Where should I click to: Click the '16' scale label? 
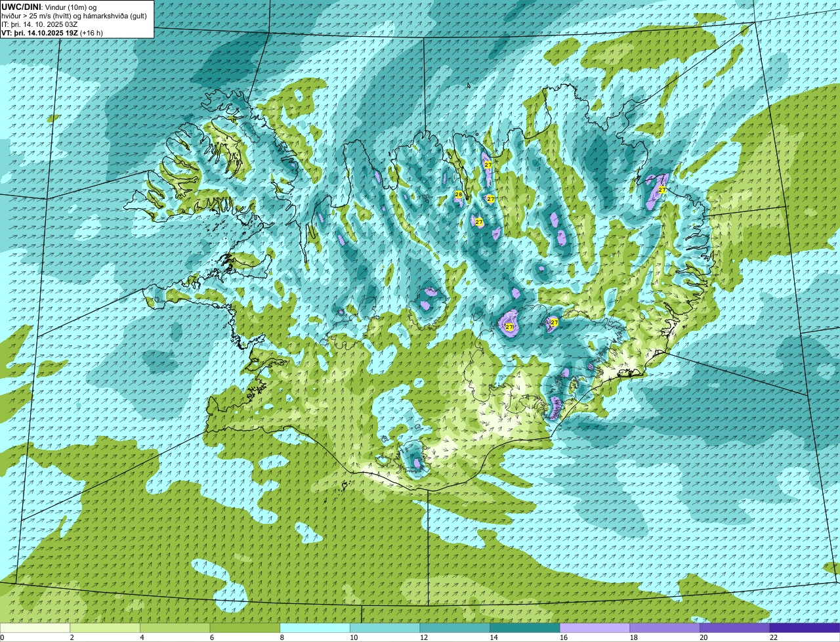564,637
